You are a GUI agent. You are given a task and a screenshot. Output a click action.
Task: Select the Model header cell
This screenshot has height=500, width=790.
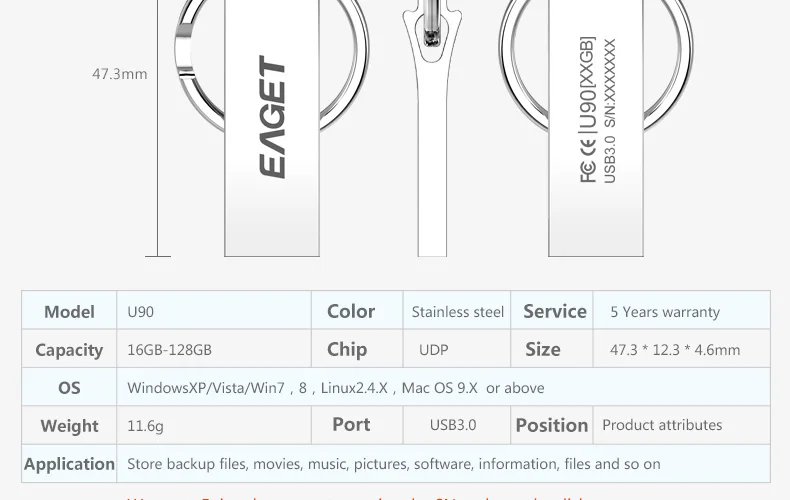(69, 310)
